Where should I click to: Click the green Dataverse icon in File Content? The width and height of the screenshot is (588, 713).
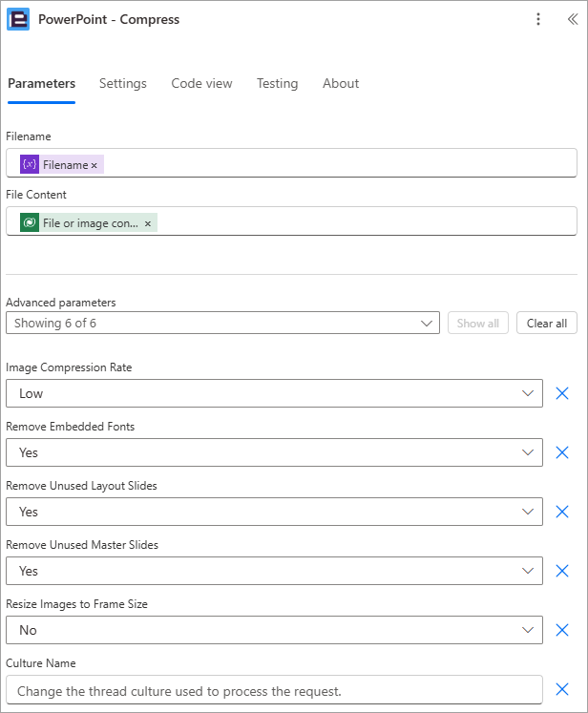pyautogui.click(x=30, y=222)
